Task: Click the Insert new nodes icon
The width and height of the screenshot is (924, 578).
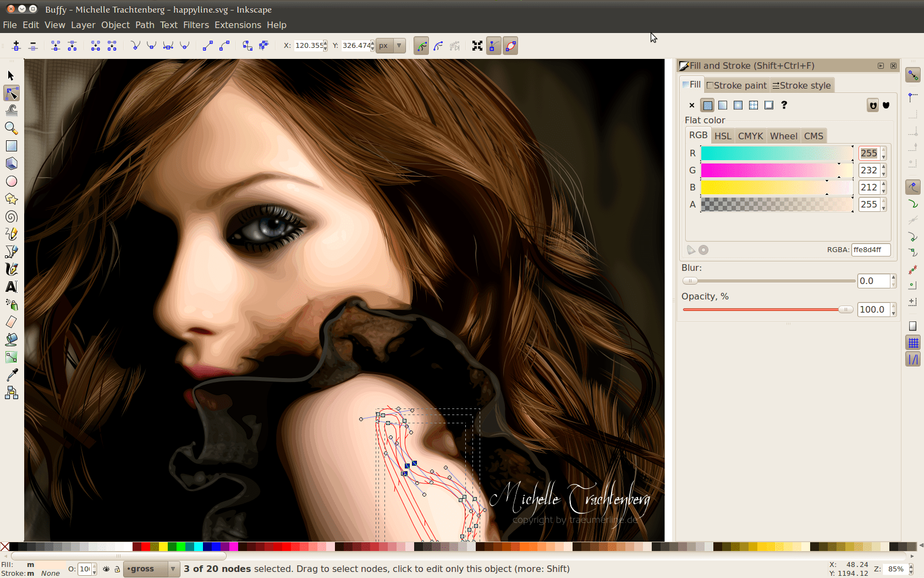Action: pos(16,46)
